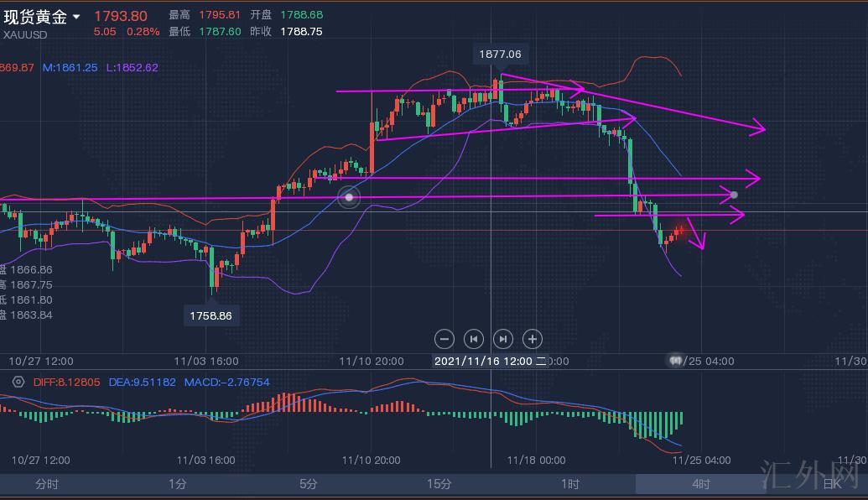
Task: Click the 1758.86 low price label
Action: 211,315
